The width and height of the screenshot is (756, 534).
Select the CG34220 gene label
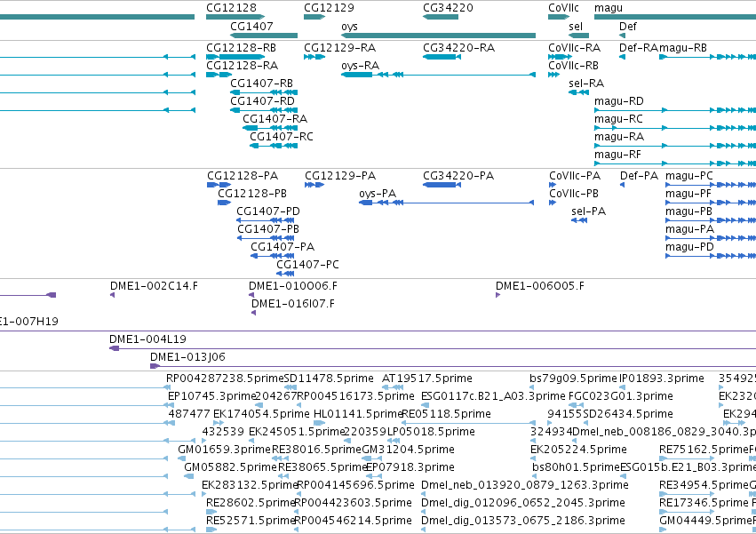click(448, 8)
